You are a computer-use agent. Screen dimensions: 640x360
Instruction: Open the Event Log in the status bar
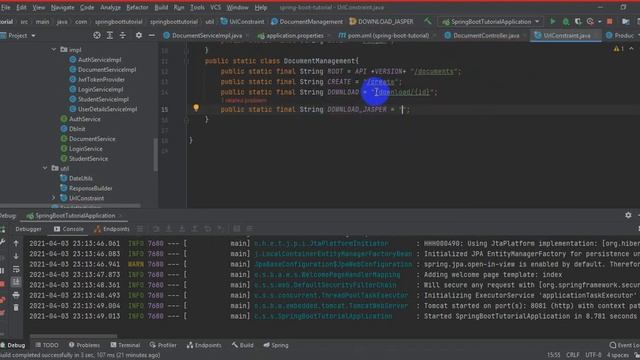click(x=624, y=345)
